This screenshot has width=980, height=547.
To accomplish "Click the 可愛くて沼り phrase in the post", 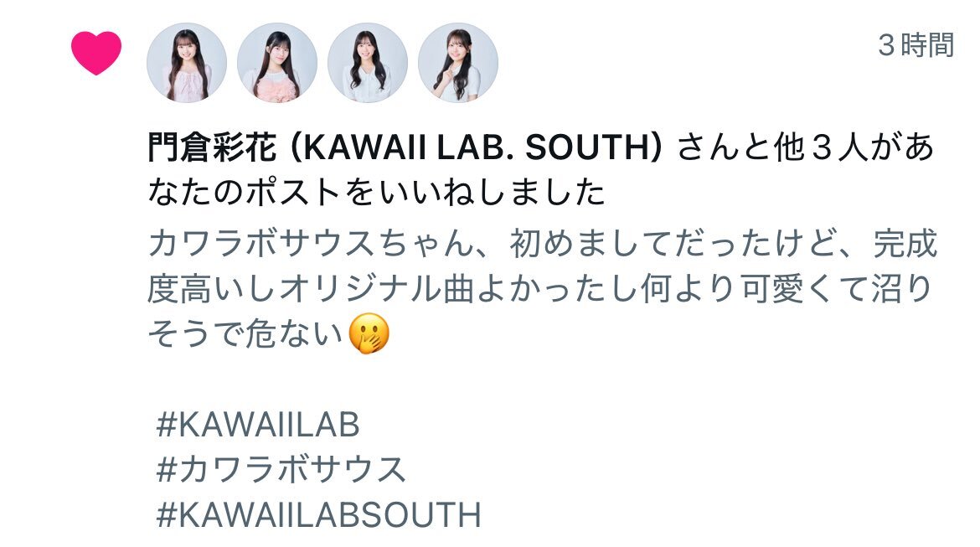I will click(836, 288).
